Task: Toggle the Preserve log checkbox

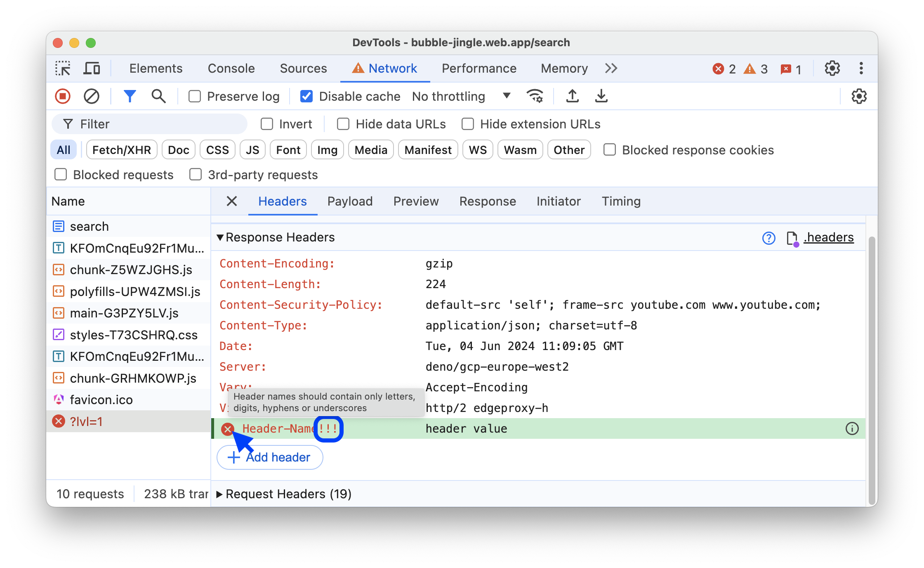Action: [194, 97]
